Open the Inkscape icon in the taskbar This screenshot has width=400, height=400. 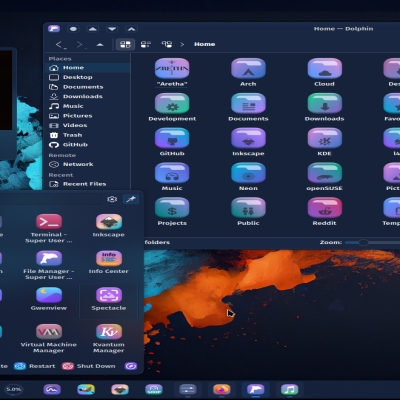[120, 389]
